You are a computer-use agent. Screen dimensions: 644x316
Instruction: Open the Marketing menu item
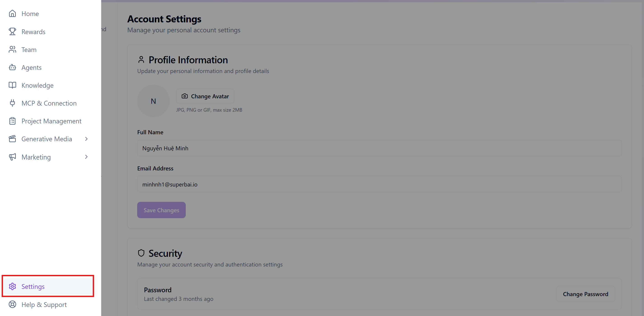coord(36,157)
